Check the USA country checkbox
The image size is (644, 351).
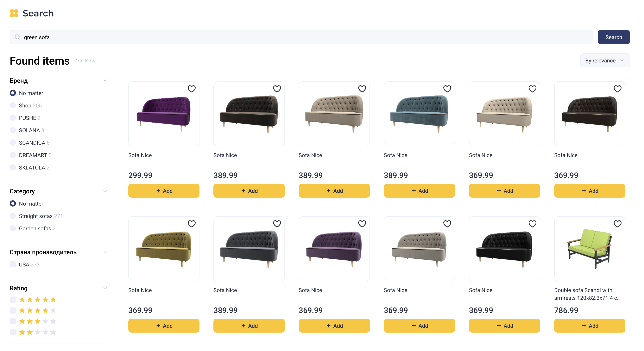pyautogui.click(x=13, y=265)
